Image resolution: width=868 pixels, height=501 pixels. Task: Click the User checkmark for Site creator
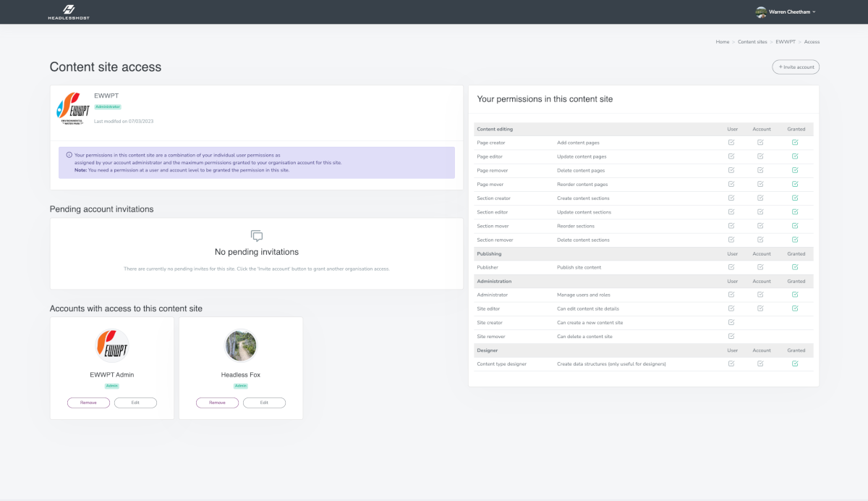(731, 322)
